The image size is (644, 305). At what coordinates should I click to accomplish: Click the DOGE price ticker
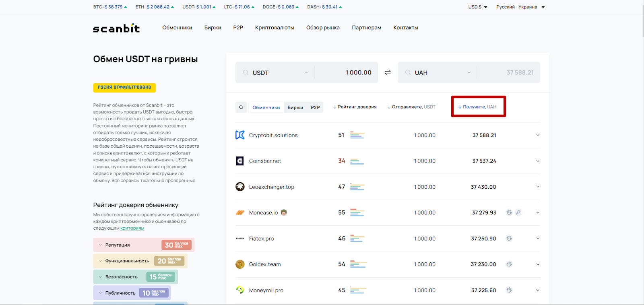(x=281, y=7)
